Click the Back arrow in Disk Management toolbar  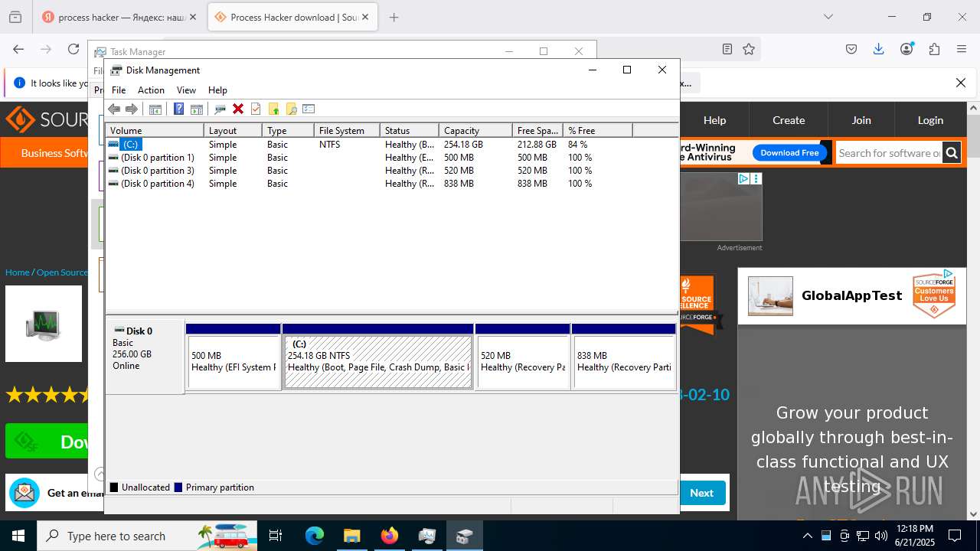point(115,109)
